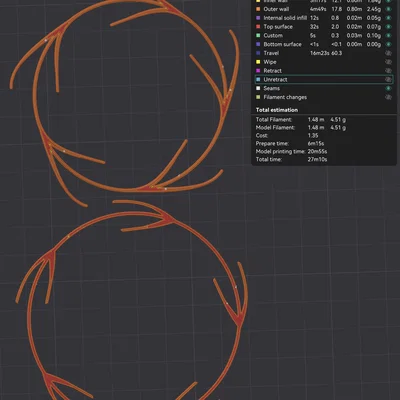Click Outer wall length value 0.80m

pyautogui.click(x=355, y=9)
